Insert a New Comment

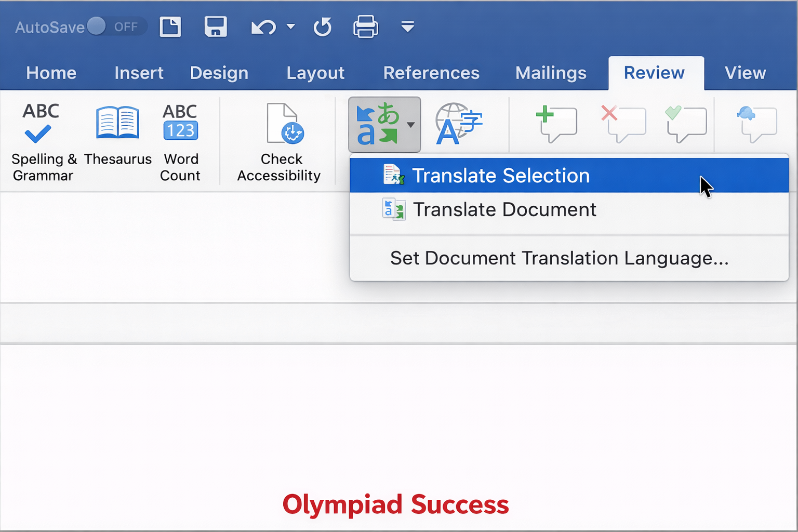pos(556,124)
